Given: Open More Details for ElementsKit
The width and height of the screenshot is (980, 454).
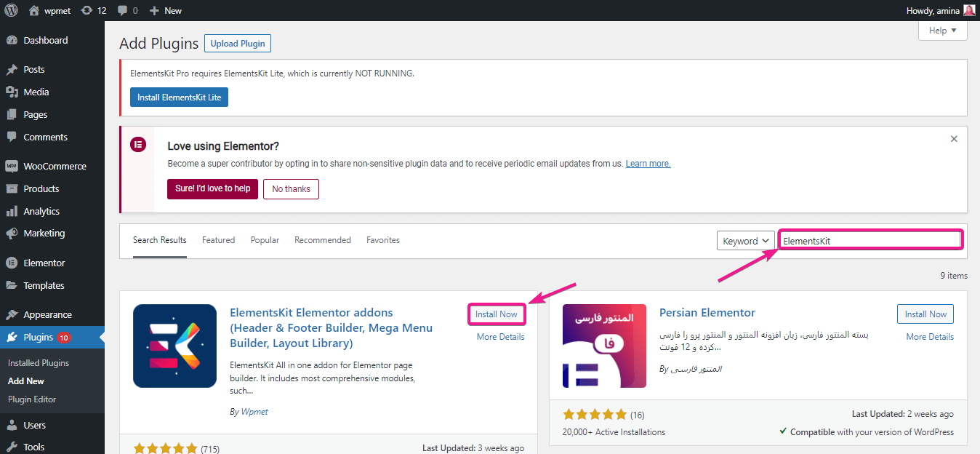Looking at the screenshot, I should [501, 337].
